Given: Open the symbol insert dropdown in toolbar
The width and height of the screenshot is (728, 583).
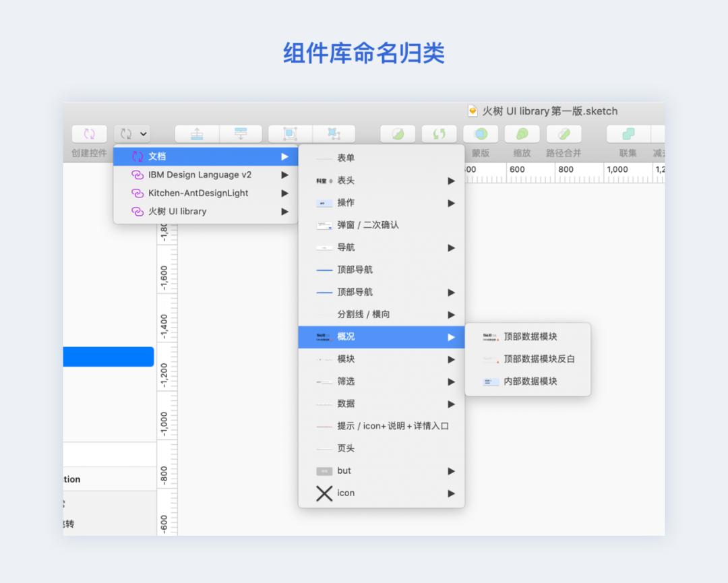Looking at the screenshot, I should coord(132,134).
